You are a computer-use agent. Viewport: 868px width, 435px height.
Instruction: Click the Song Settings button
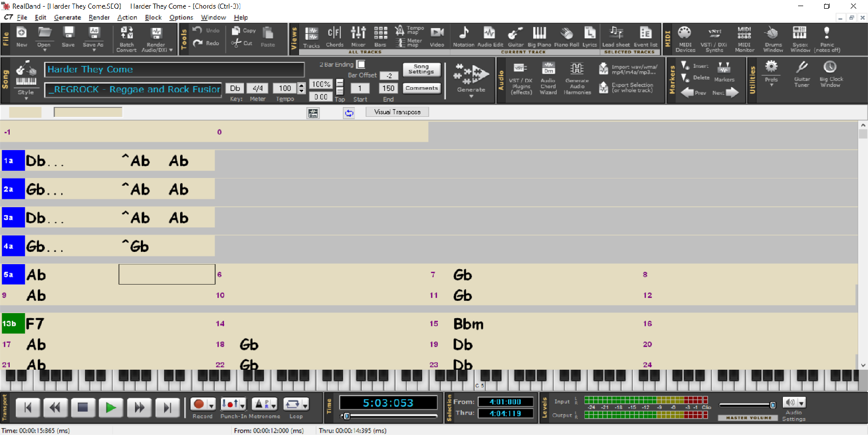pyautogui.click(x=421, y=69)
